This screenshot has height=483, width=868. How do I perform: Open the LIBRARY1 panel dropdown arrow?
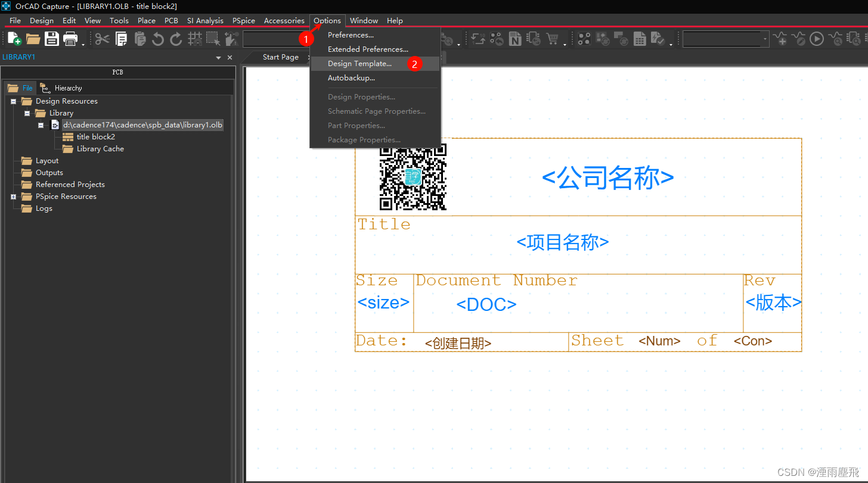(x=218, y=57)
